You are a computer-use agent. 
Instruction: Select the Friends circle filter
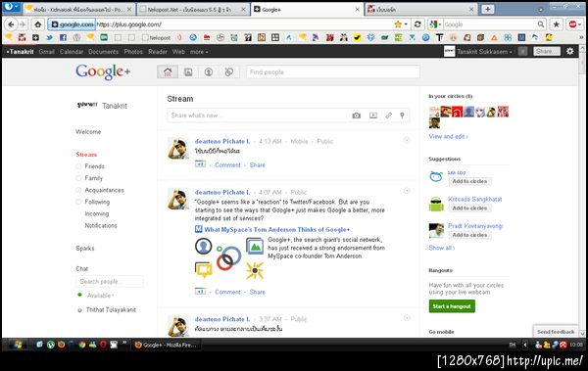[94, 166]
